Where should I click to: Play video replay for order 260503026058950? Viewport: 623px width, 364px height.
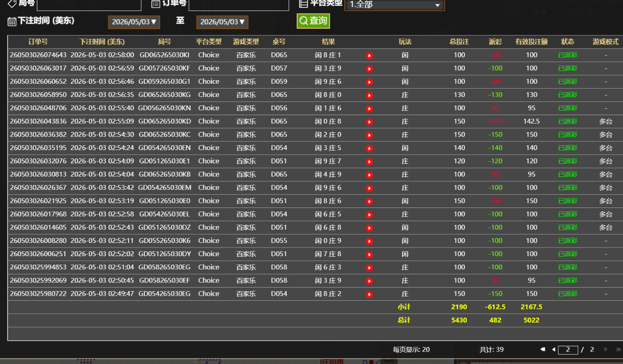[x=369, y=95]
